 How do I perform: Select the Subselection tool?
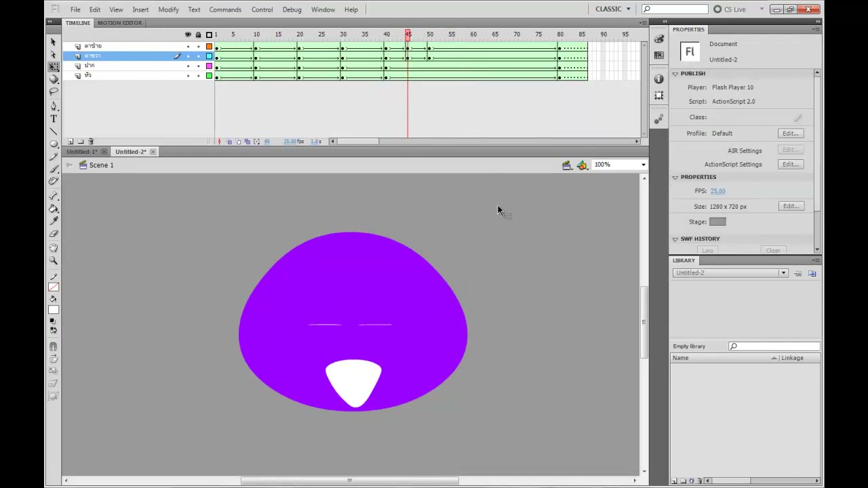pyautogui.click(x=54, y=55)
